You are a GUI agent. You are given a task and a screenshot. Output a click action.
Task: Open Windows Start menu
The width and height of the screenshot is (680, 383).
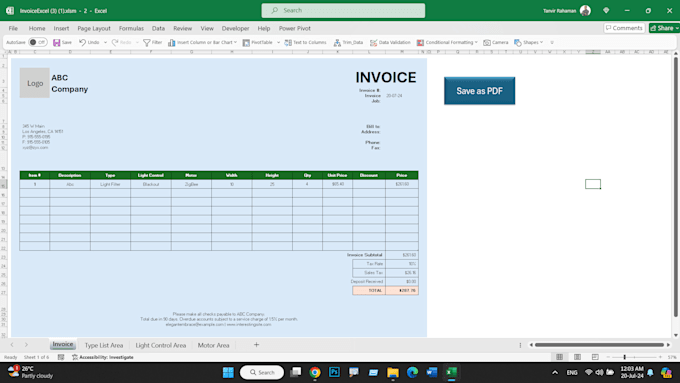[228, 372]
